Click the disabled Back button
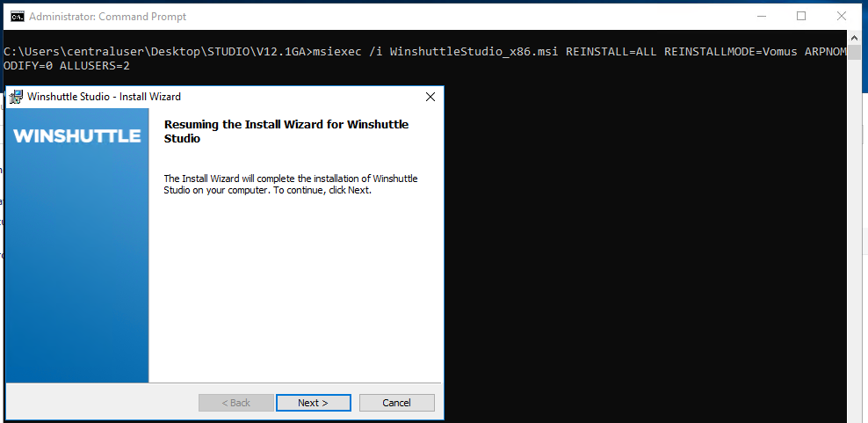The width and height of the screenshot is (868, 423). click(x=235, y=403)
